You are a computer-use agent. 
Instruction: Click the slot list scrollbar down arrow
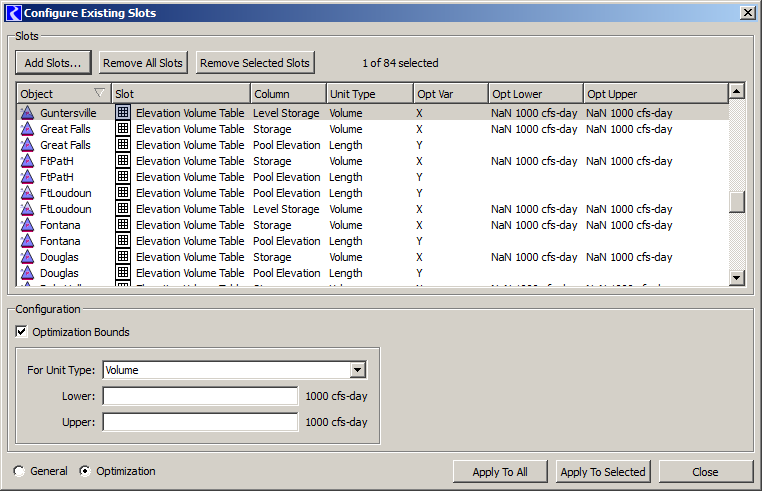coord(737,278)
